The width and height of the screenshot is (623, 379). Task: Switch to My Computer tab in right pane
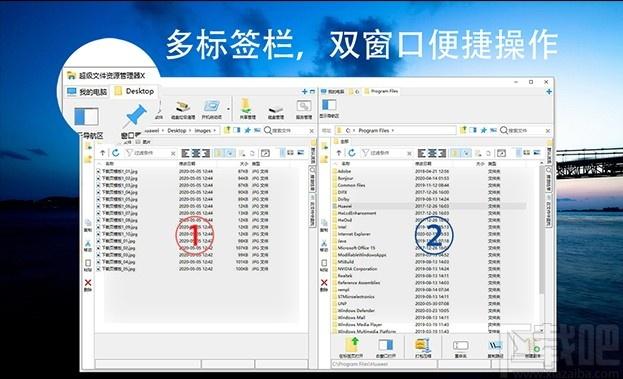click(333, 91)
